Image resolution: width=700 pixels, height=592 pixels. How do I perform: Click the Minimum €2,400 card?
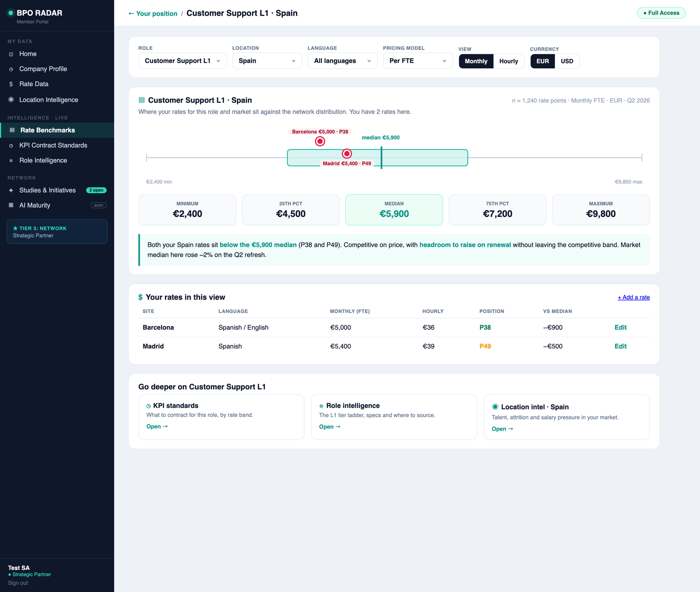point(187,210)
